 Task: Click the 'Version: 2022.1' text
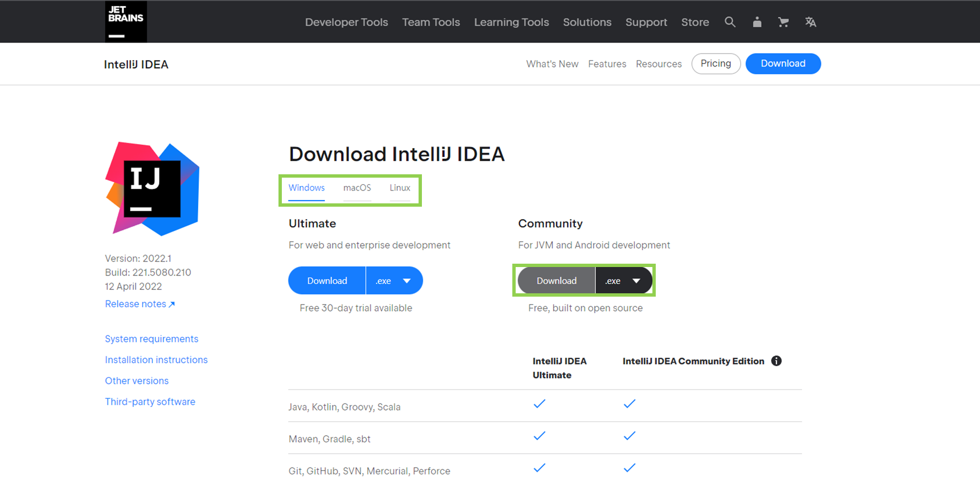point(138,259)
